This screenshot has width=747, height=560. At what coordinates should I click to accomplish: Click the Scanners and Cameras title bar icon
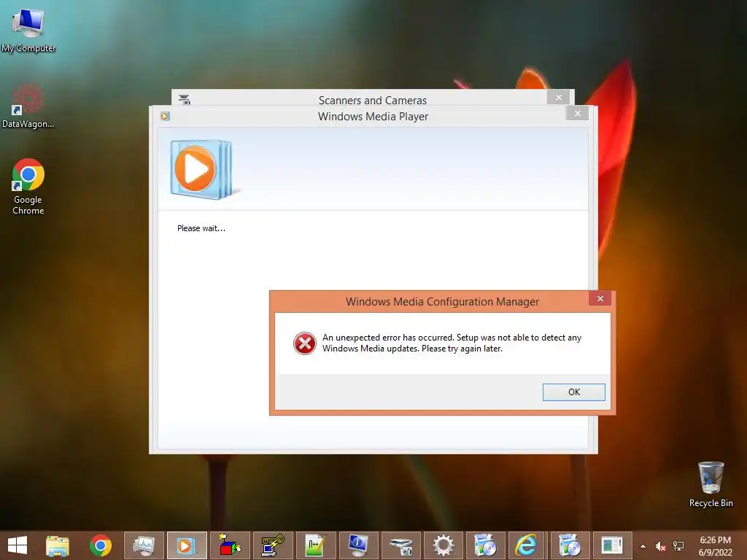(x=185, y=99)
